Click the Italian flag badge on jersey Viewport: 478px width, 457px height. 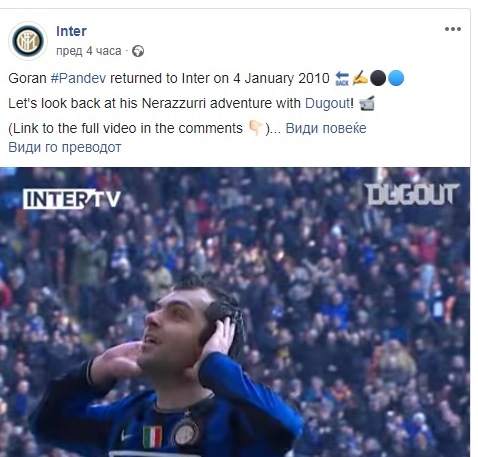pos(152,437)
